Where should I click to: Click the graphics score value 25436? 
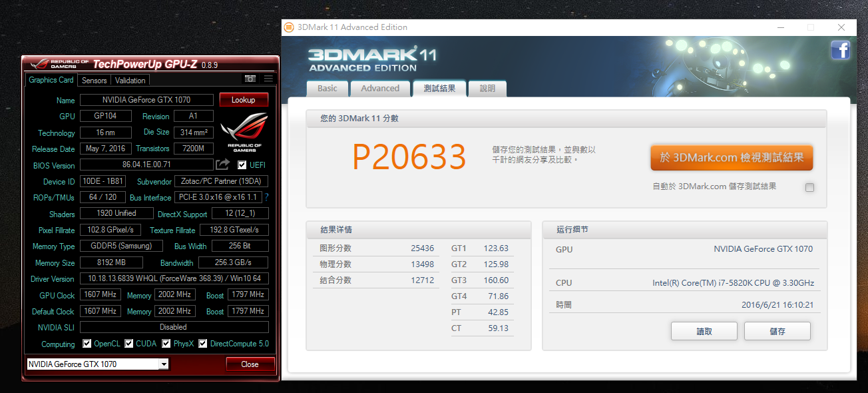(x=423, y=248)
